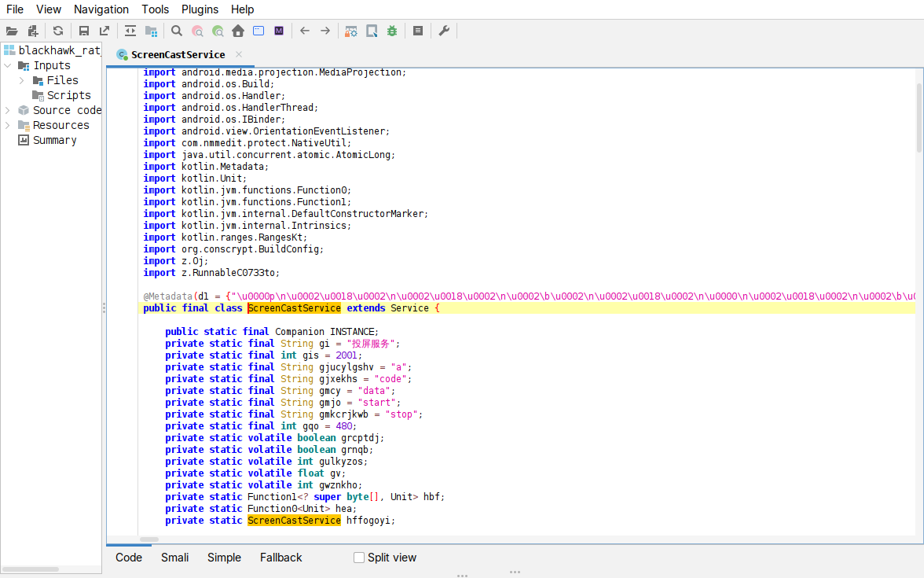Switch to the Smali view tab

tap(175, 558)
